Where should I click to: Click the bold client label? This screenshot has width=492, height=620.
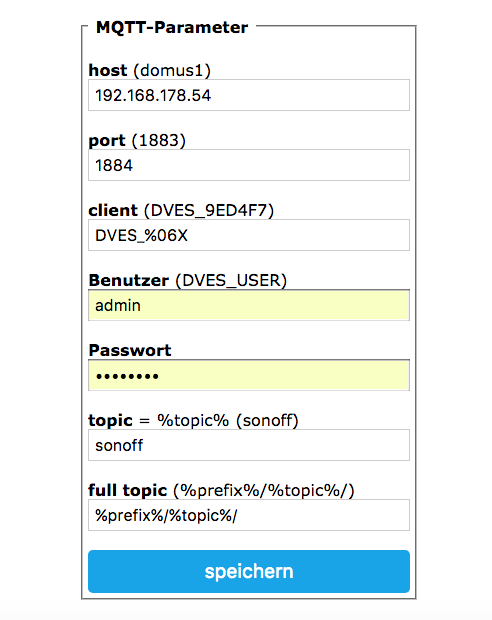113,210
